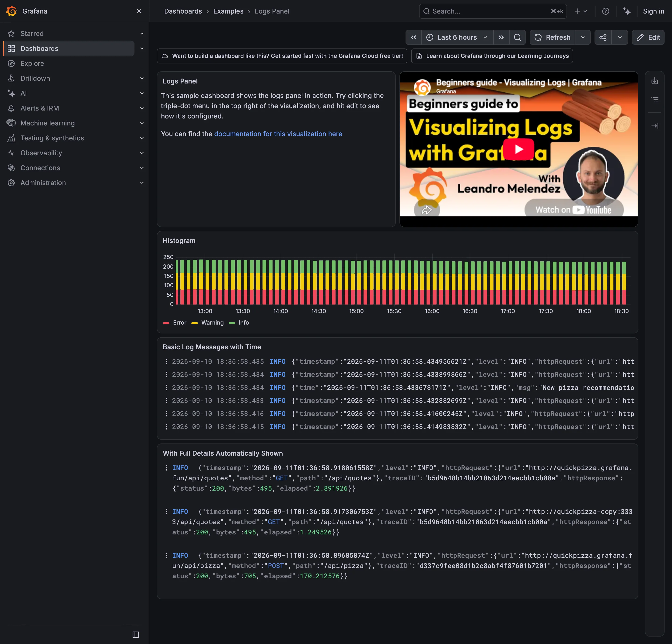Click Administration gear icon
The image size is (672, 644).
[x=11, y=183]
